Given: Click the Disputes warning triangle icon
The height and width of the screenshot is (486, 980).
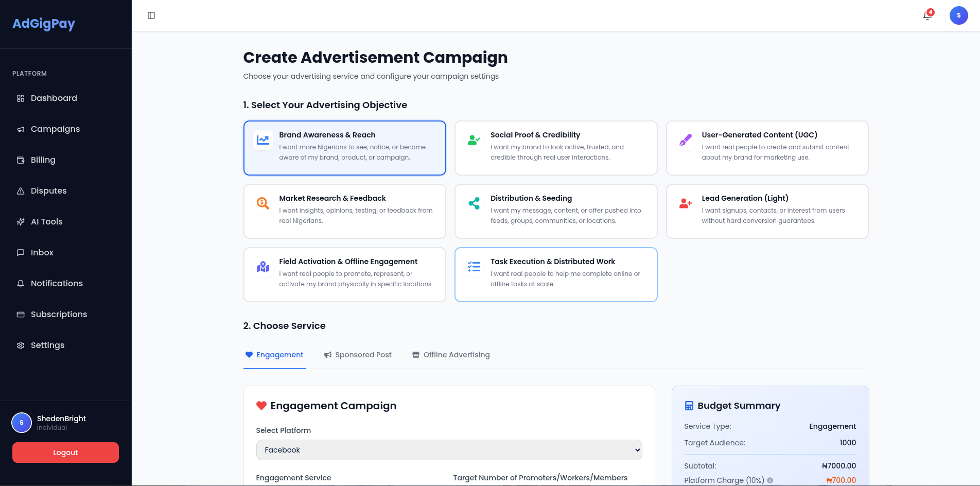Looking at the screenshot, I should [x=21, y=191].
